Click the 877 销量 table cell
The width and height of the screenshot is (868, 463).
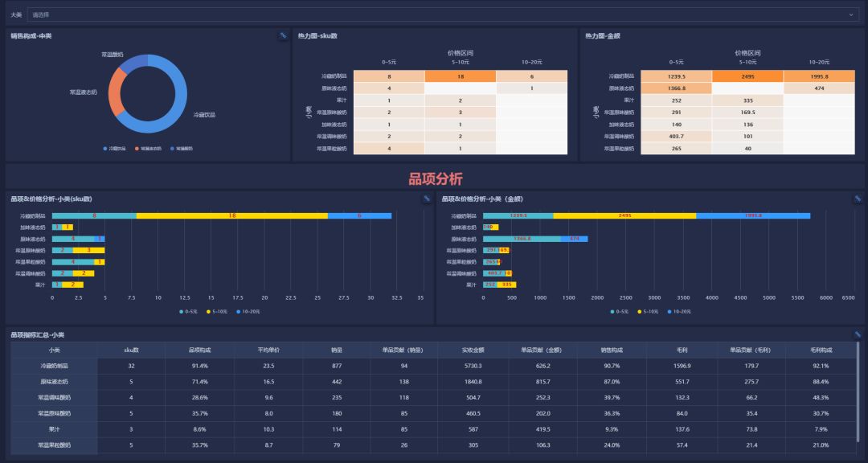pyautogui.click(x=337, y=366)
